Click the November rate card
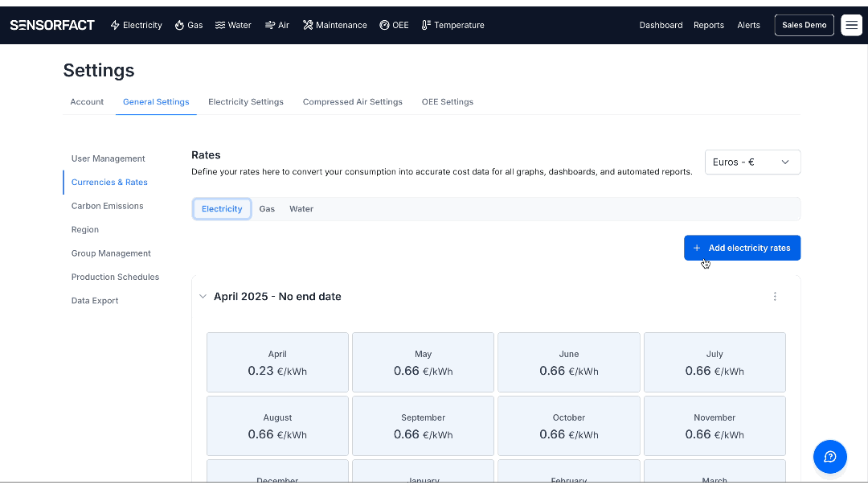 pyautogui.click(x=714, y=426)
